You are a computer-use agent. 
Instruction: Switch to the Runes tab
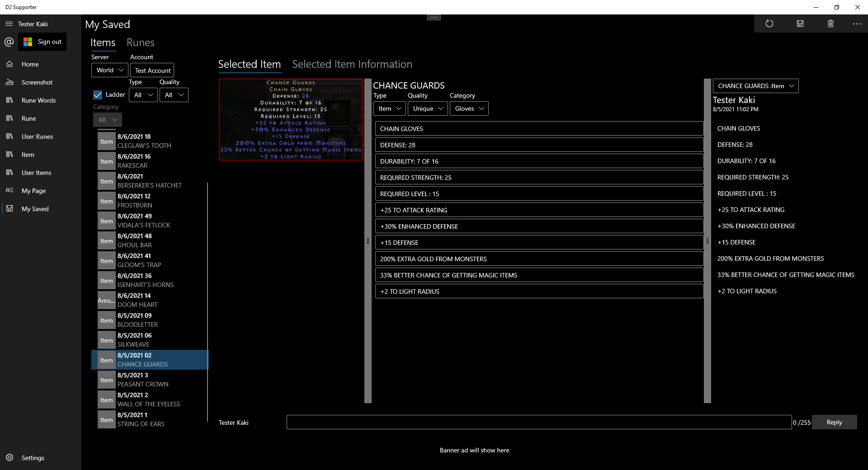(x=141, y=42)
